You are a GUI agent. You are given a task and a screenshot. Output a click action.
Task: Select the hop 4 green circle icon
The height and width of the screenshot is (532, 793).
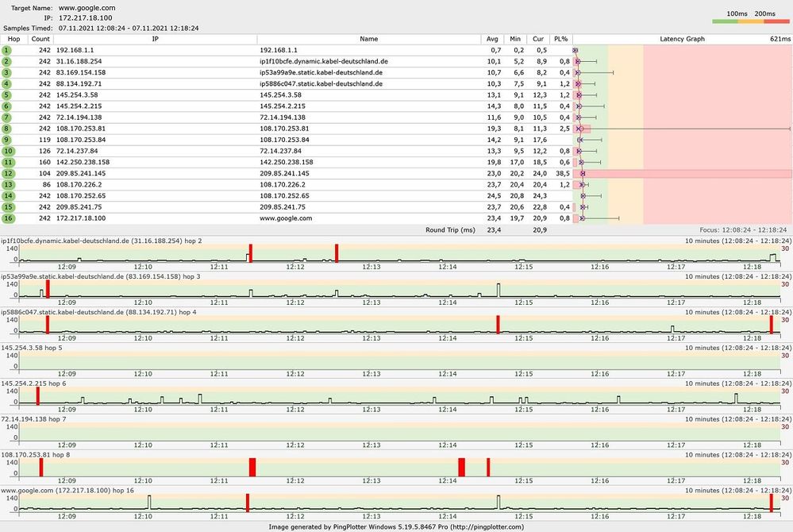(x=6, y=84)
